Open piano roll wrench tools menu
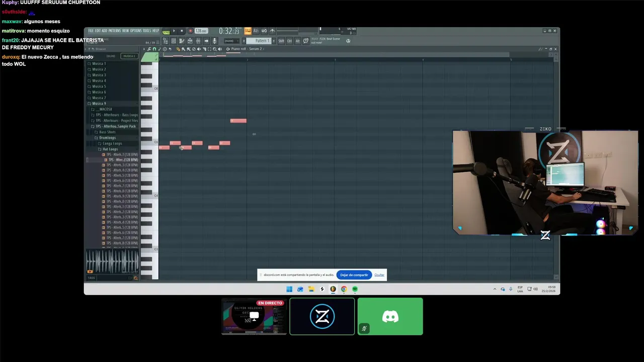Image resolution: width=644 pixels, height=362 pixels. tap(149, 49)
